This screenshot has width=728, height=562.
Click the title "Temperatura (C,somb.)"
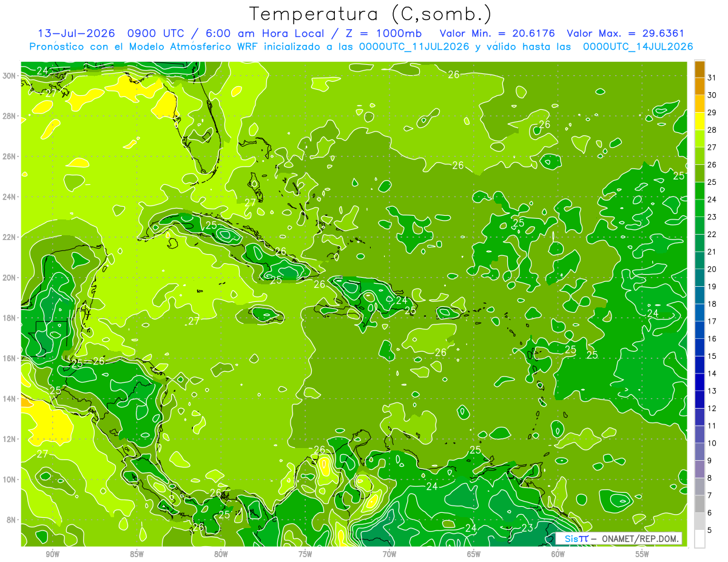pyautogui.click(x=370, y=14)
